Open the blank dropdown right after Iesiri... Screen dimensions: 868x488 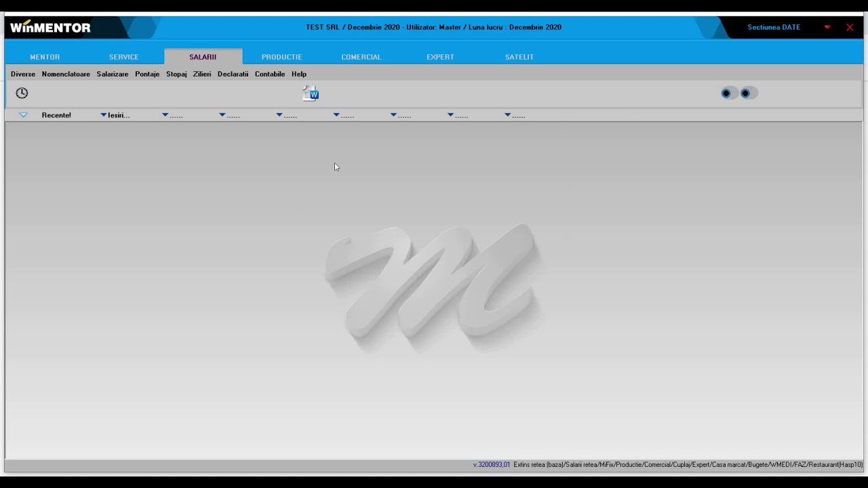pos(172,115)
